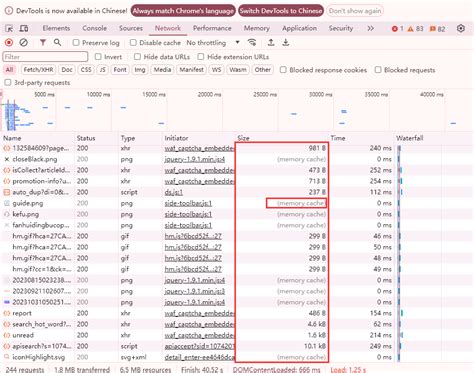Switch to the Memory tab

pos(257,28)
